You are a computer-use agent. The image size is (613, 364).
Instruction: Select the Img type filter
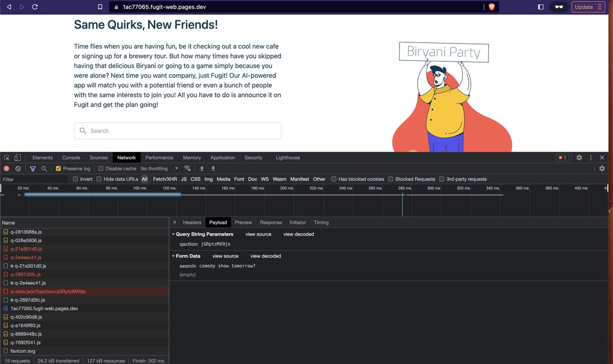pyautogui.click(x=208, y=179)
